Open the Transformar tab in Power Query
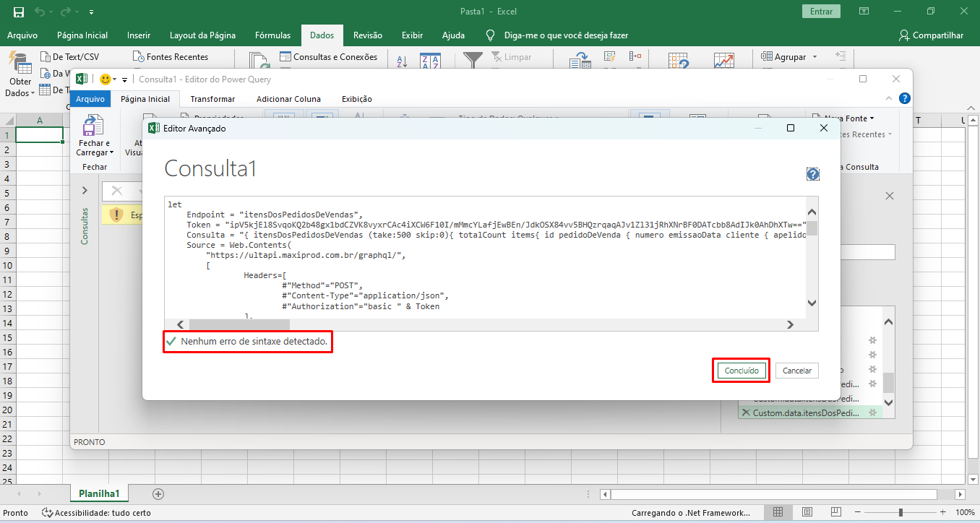 click(x=212, y=99)
